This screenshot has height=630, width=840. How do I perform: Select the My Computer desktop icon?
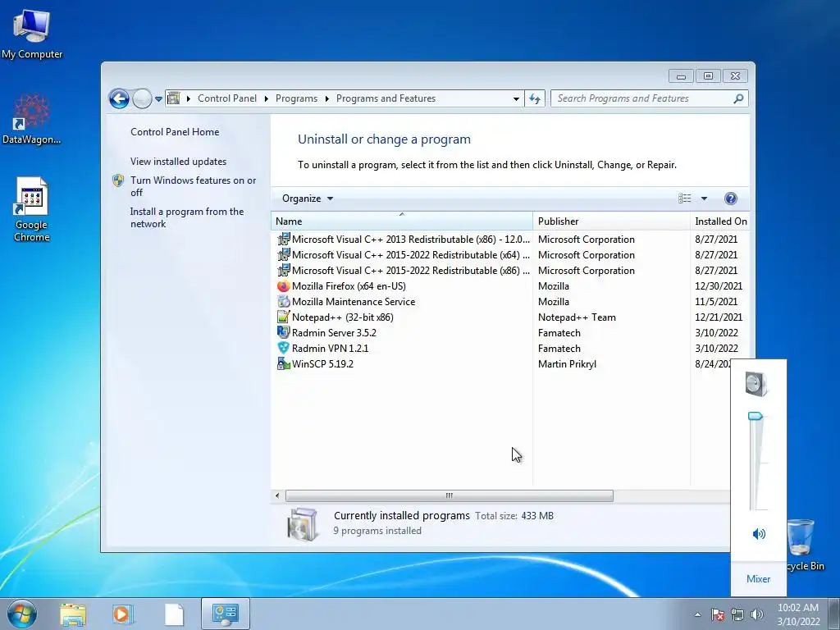32,34
